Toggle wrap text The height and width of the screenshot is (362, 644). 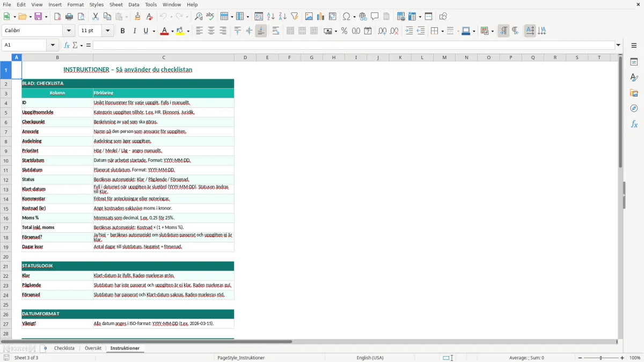[276, 31]
